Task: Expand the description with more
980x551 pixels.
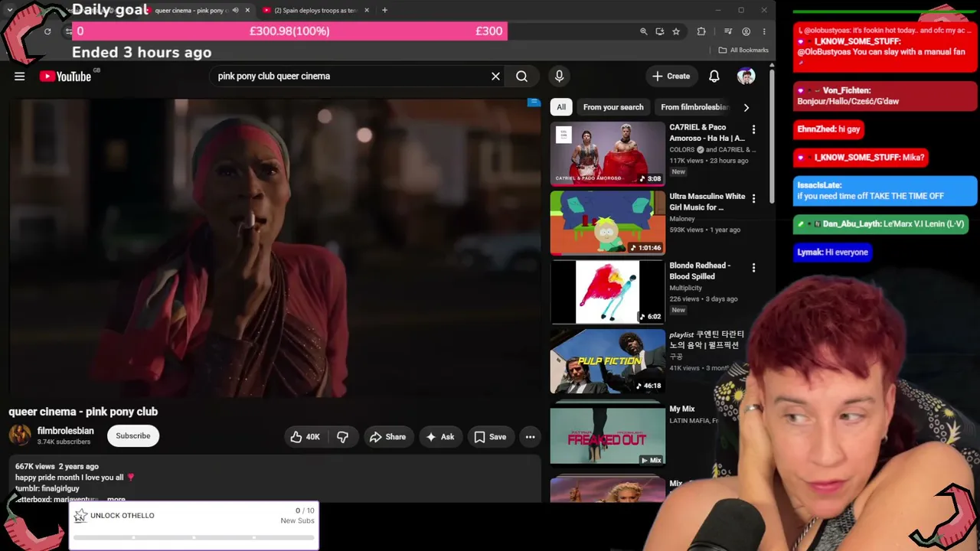Action: tap(116, 499)
